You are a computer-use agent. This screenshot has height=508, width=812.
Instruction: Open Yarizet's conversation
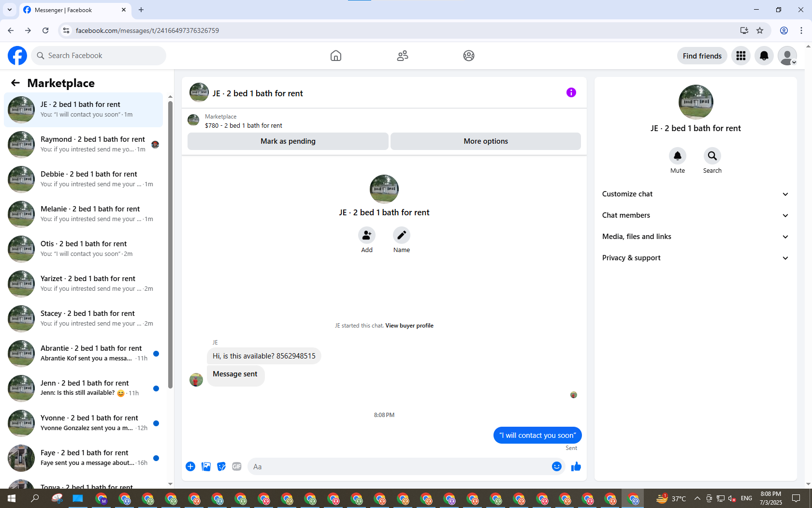(84, 284)
